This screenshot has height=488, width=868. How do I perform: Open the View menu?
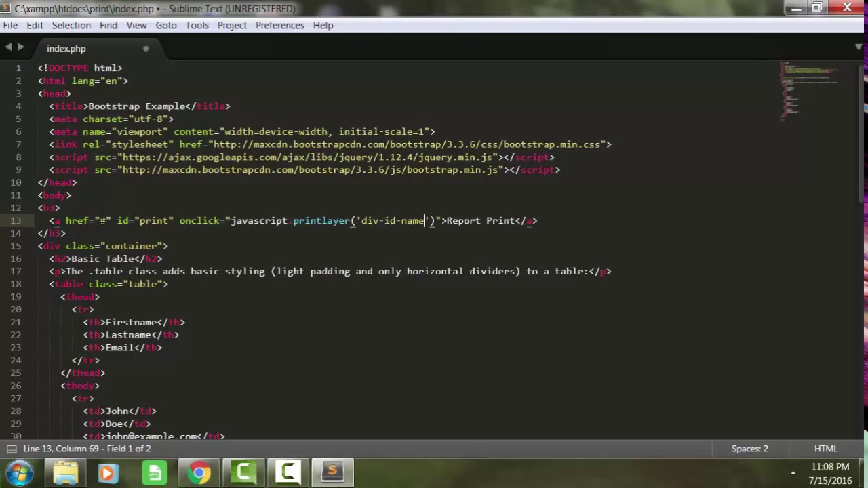point(136,25)
